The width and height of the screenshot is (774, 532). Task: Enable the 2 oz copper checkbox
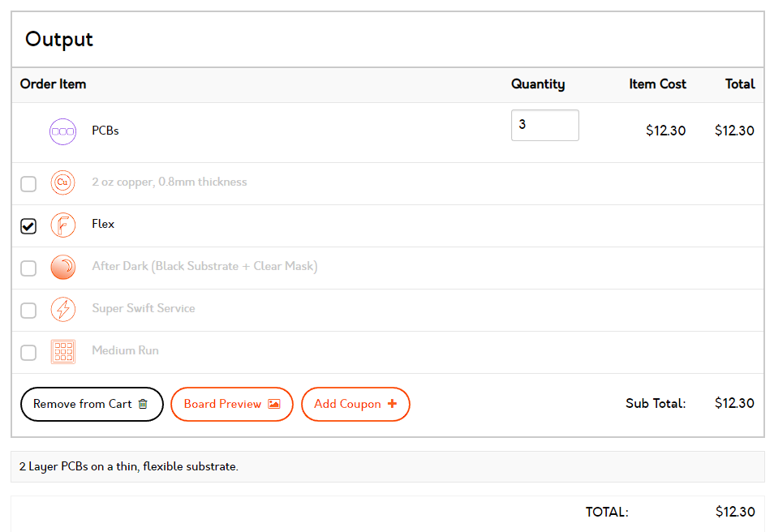[28, 184]
